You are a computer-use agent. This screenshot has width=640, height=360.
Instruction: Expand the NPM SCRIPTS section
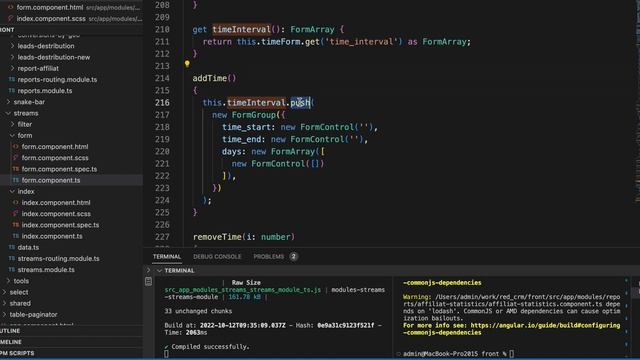coord(17,353)
